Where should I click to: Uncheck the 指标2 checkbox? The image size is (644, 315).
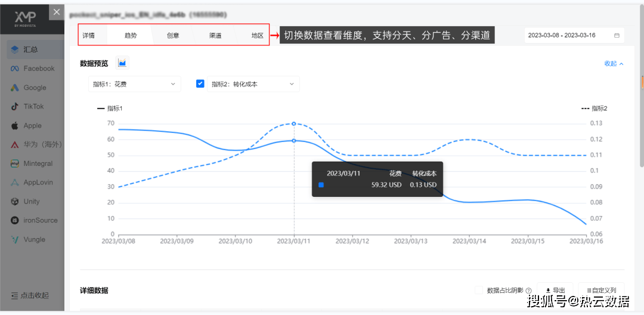200,84
